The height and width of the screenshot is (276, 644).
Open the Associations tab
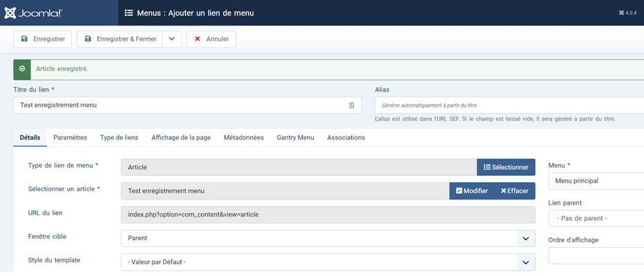[346, 138]
